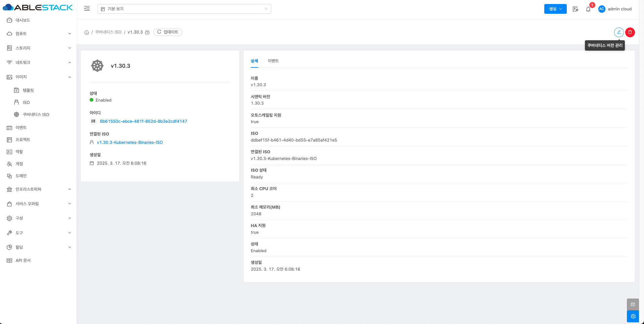Click the red delete trash icon
Screen dimensions: 644x324
(630, 32)
